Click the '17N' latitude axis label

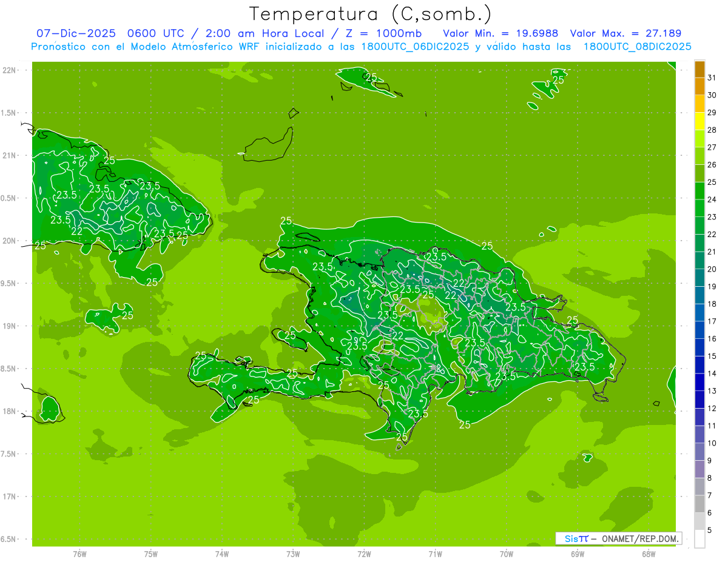click(x=8, y=497)
